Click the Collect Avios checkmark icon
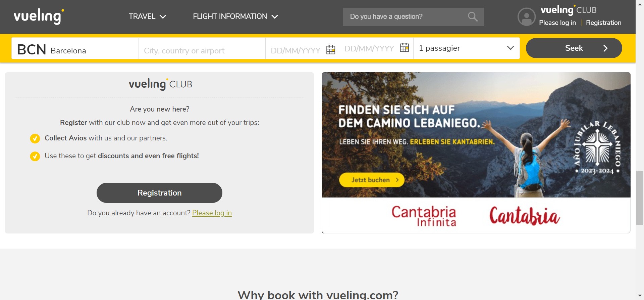 point(35,138)
